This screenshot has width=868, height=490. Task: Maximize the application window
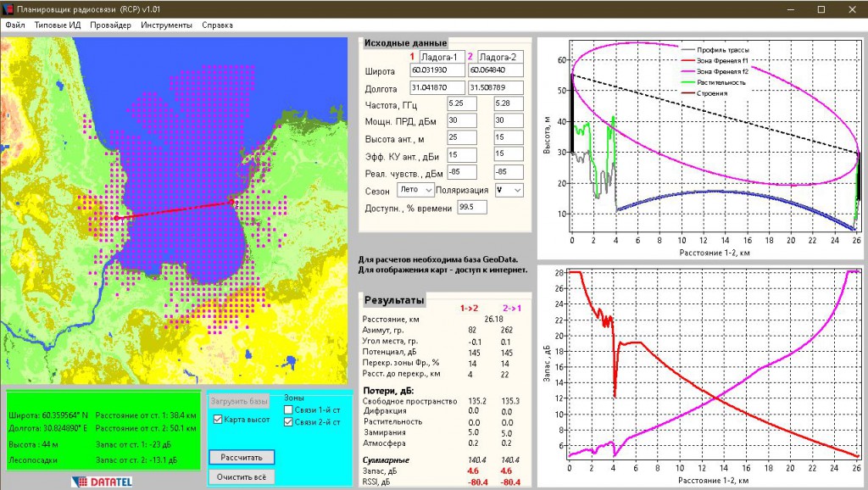pos(821,8)
